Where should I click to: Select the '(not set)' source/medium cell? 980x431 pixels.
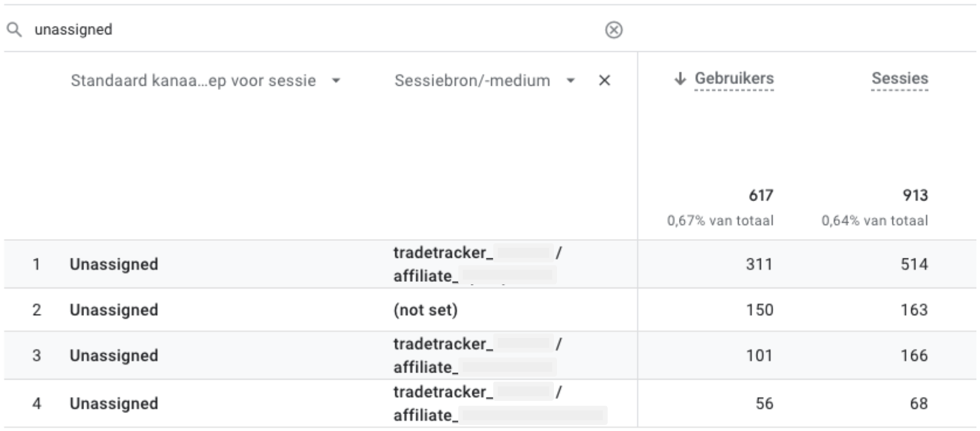tap(425, 310)
